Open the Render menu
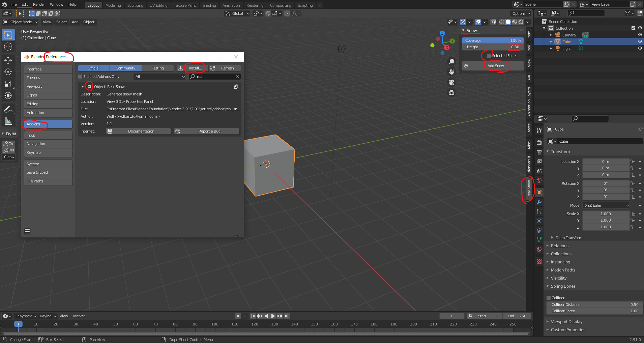644x343 pixels. click(39, 4)
